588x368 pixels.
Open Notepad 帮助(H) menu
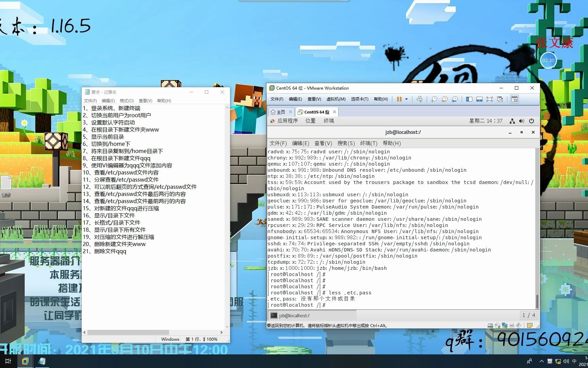[164, 101]
